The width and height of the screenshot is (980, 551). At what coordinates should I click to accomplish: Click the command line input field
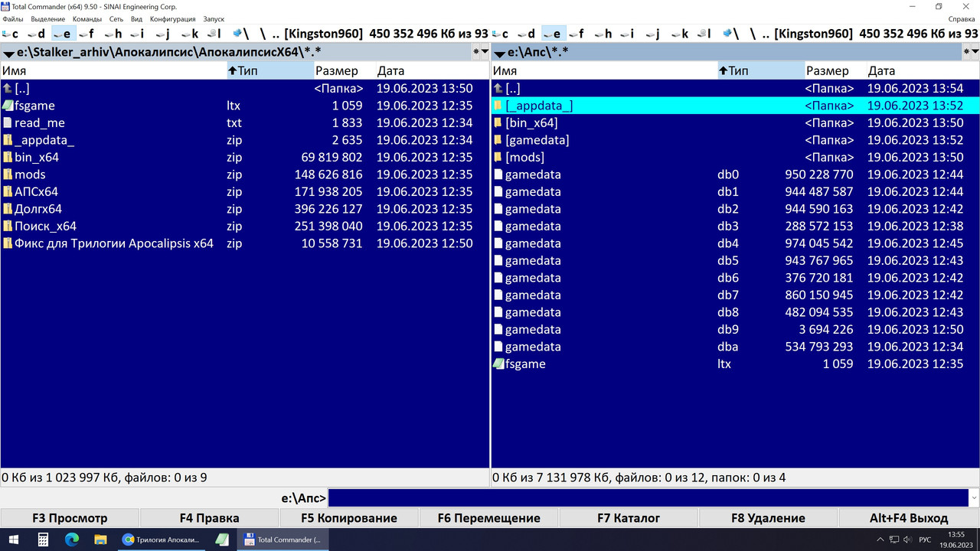click(x=647, y=498)
